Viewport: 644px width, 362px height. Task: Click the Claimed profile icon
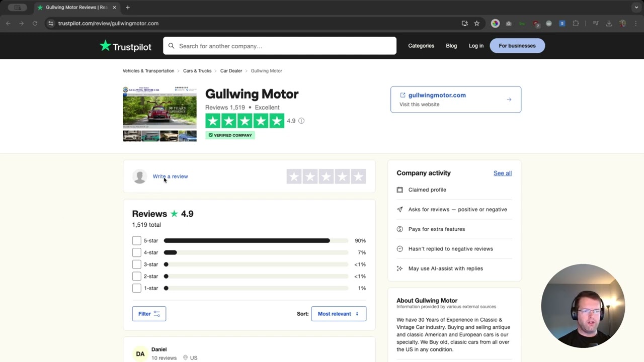[400, 190]
